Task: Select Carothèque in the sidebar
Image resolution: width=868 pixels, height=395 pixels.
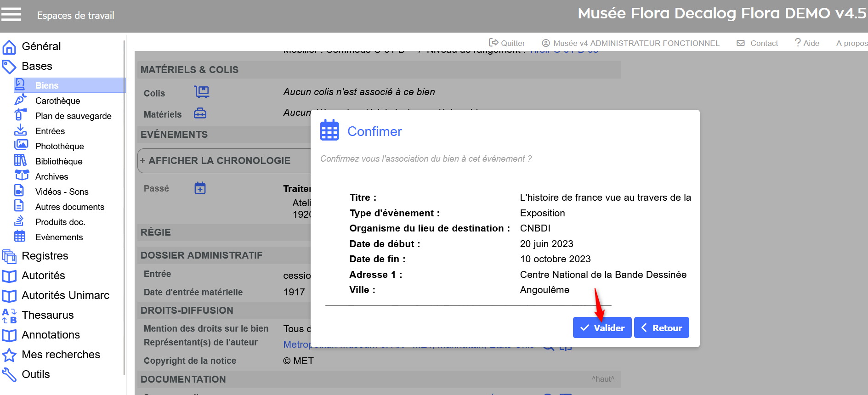Action: (57, 101)
